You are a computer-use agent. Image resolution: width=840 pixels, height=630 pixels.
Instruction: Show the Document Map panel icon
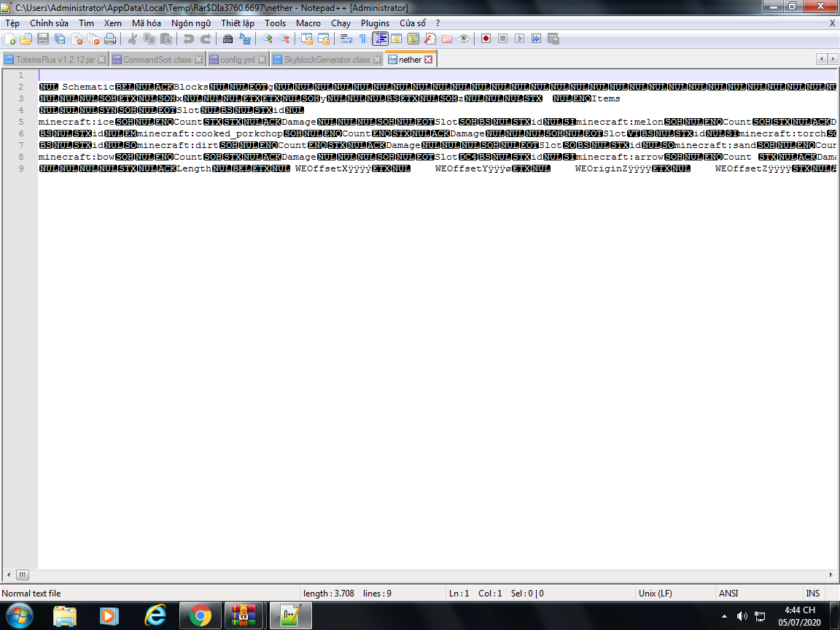click(413, 39)
